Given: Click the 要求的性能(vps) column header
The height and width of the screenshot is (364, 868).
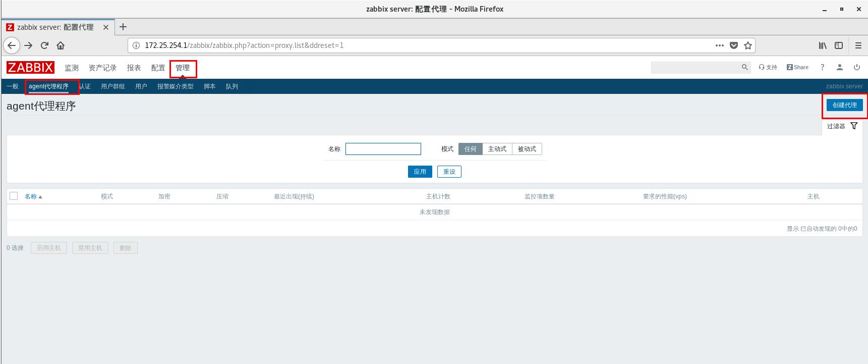Looking at the screenshot, I should pos(665,196).
